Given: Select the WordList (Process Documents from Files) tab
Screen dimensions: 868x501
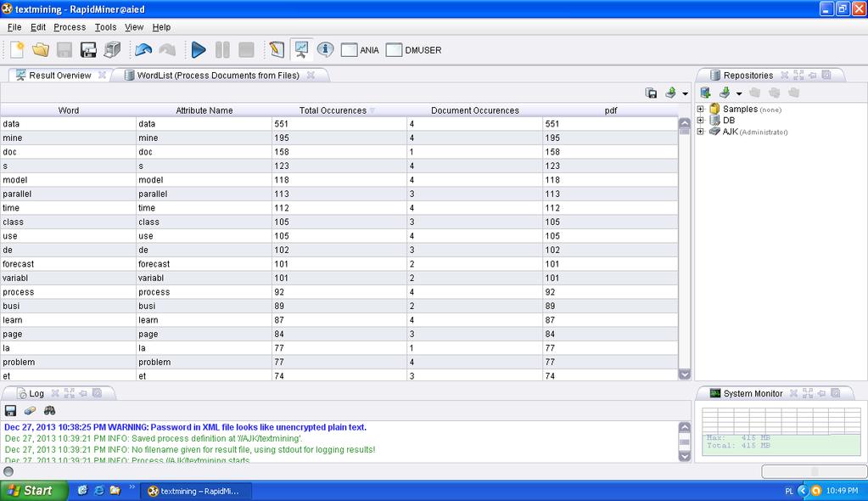Looking at the screenshot, I should (218, 76).
